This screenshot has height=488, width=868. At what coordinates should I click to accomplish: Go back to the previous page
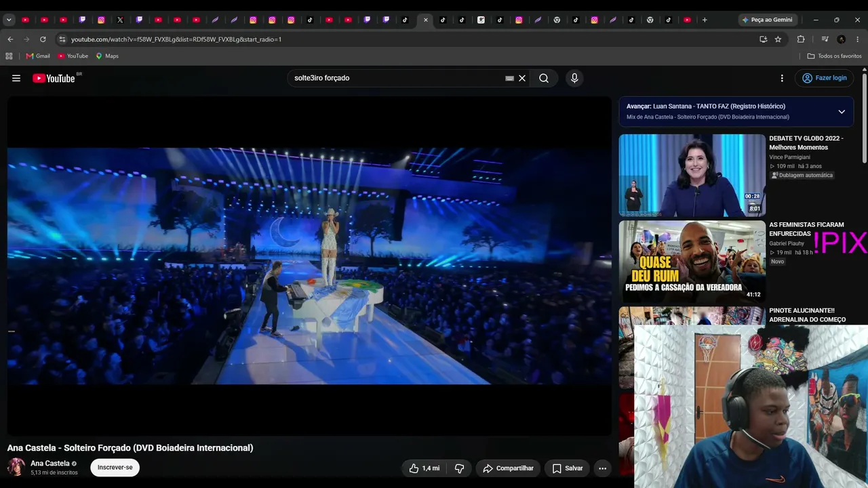click(10, 39)
